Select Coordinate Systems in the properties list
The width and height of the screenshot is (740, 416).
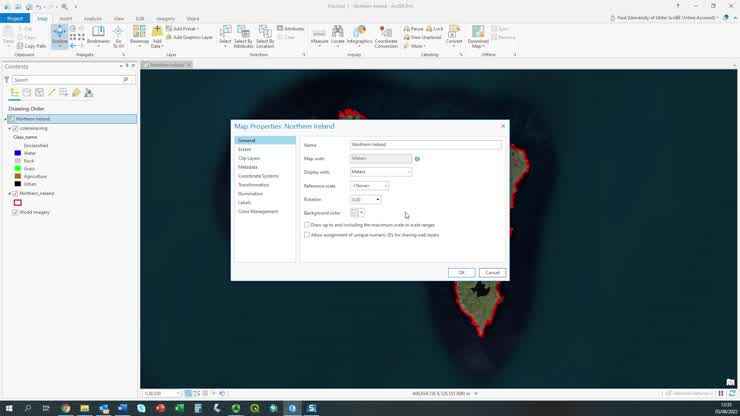258,176
